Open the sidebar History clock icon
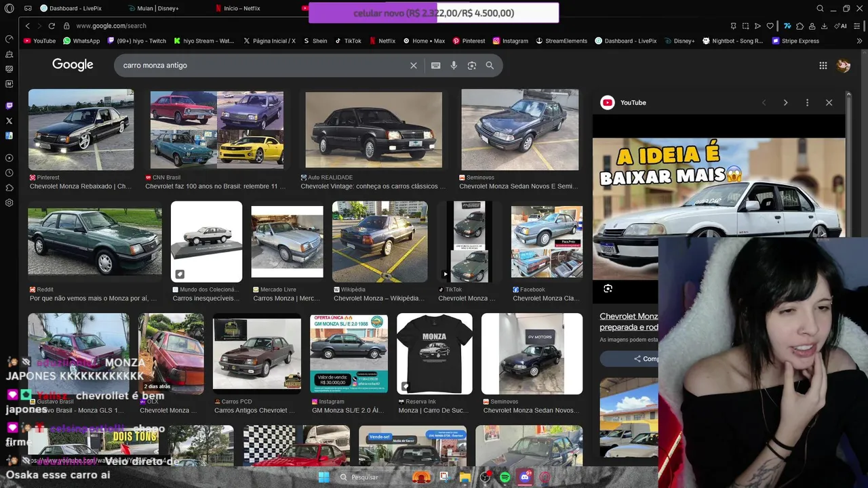 [x=9, y=173]
